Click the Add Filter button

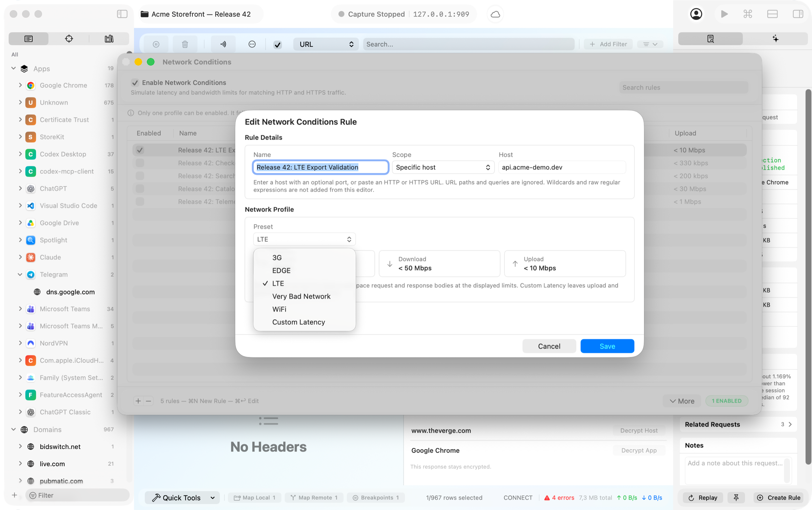608,44
